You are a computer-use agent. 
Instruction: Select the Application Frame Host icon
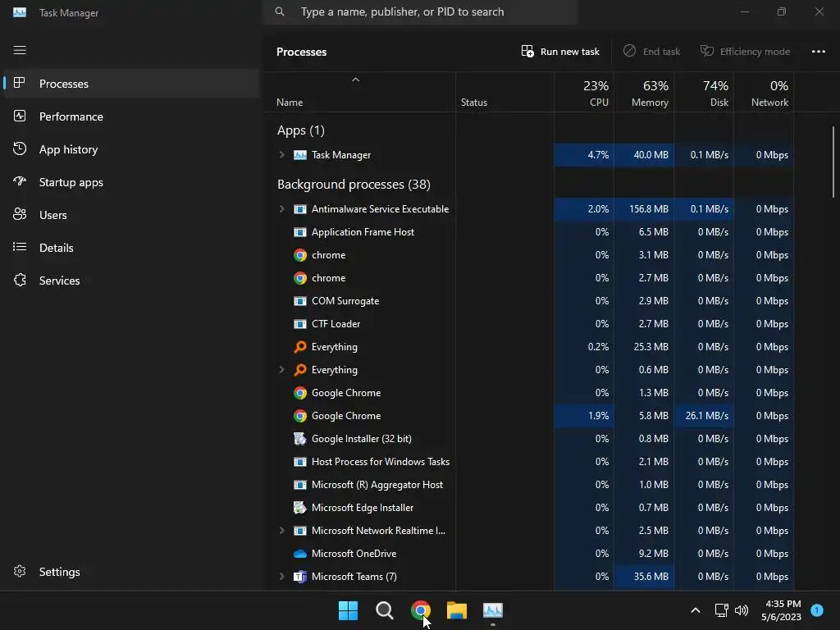pyautogui.click(x=300, y=232)
